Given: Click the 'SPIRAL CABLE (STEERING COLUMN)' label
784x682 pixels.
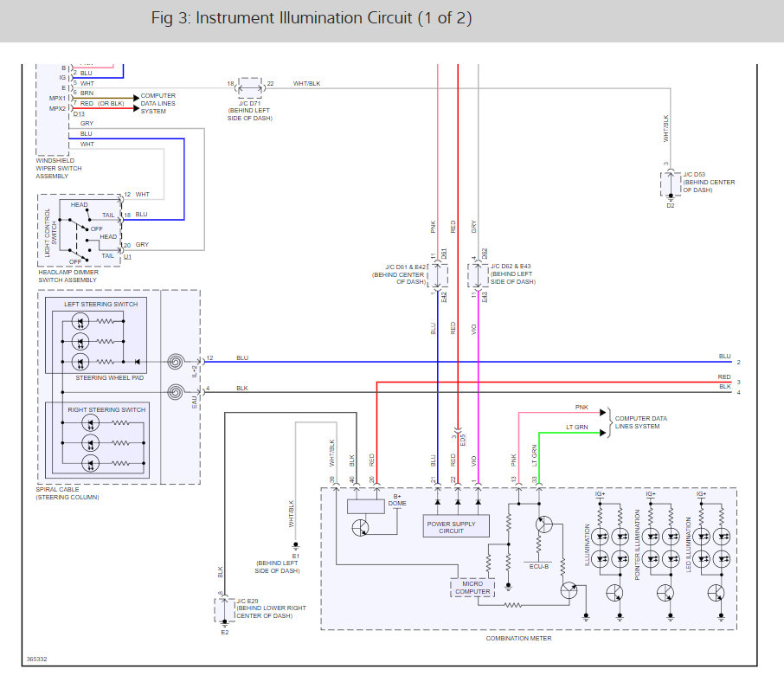Looking at the screenshot, I should [x=67, y=493].
